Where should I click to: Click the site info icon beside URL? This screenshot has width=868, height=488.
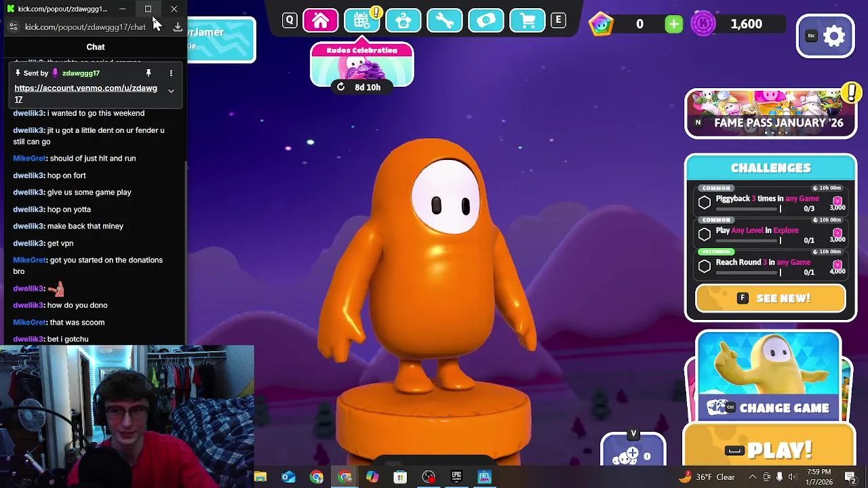tap(13, 27)
